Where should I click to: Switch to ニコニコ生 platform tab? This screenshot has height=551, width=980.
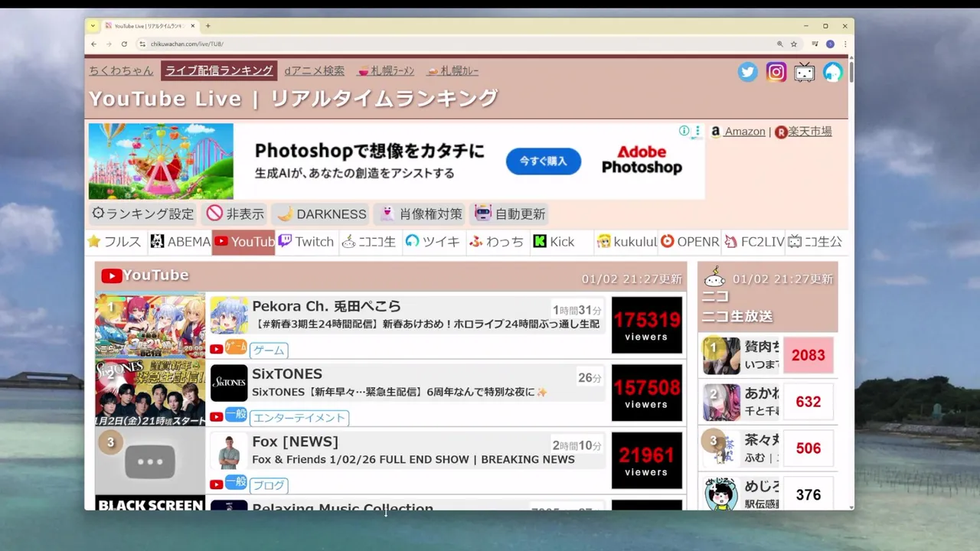[371, 242]
